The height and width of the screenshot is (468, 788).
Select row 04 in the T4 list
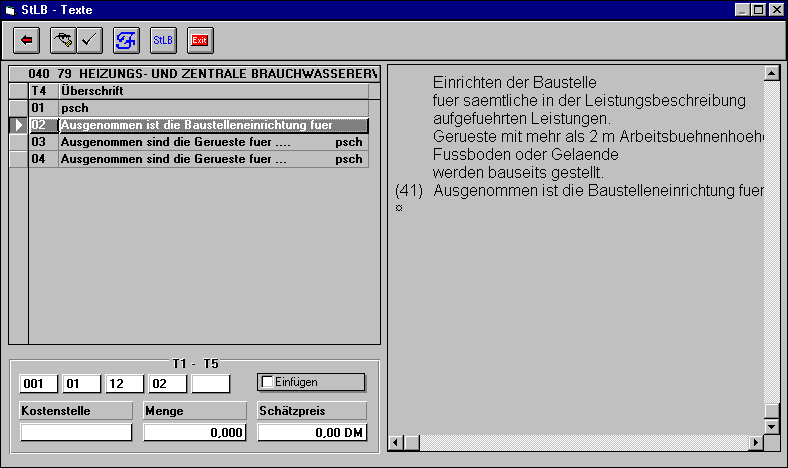coord(200,159)
